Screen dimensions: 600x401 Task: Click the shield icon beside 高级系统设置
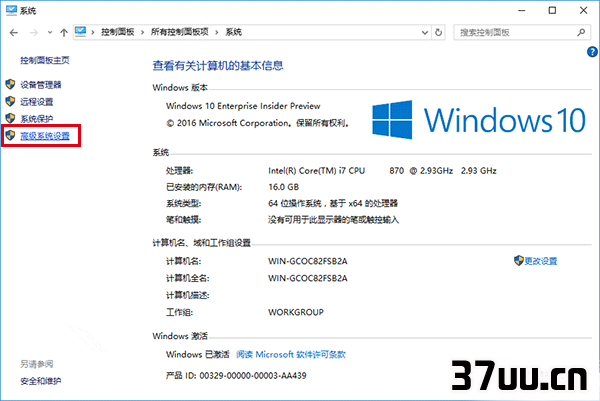(10, 135)
